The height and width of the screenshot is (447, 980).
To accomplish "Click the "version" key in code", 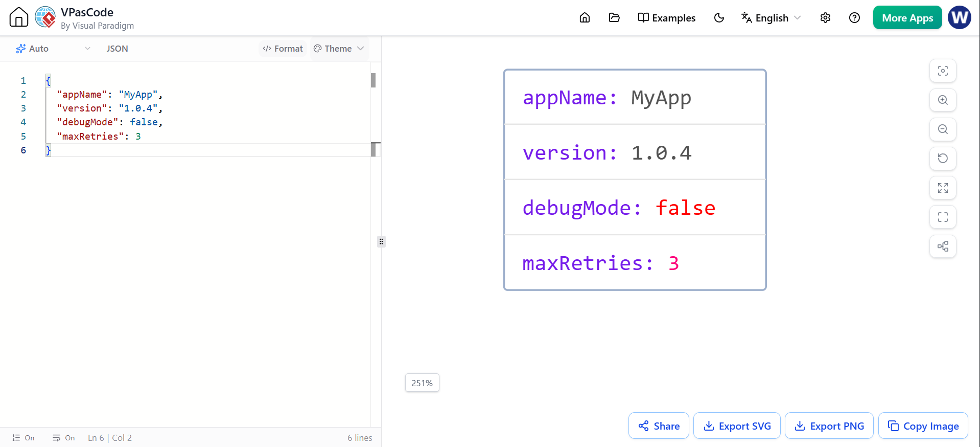I will pos(82,108).
